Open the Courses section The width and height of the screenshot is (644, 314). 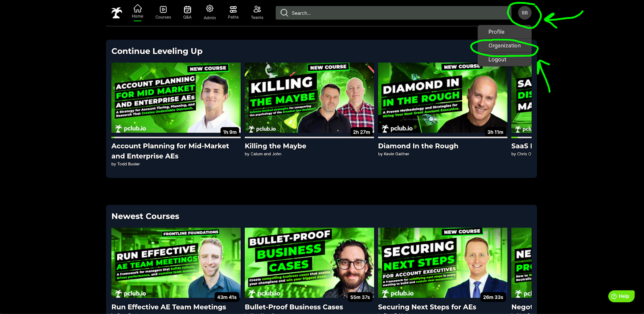pos(163,12)
